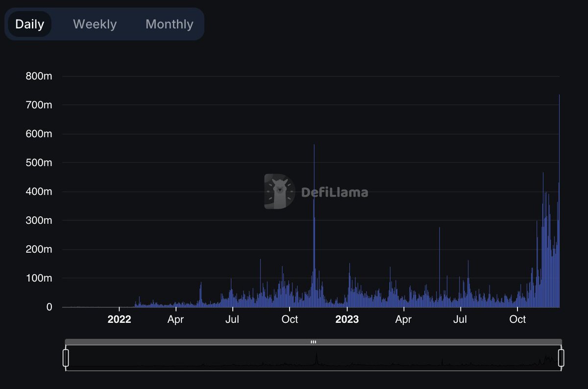Select the Daily time interval

[30, 24]
